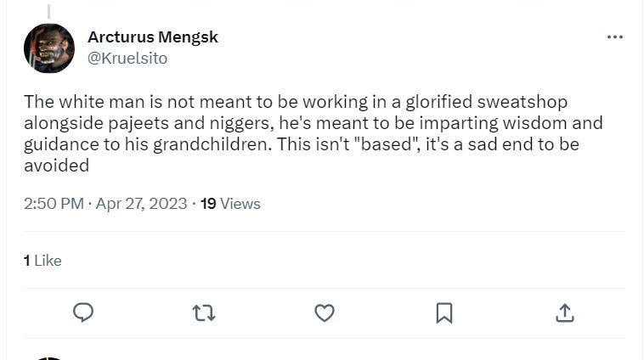644x360 pixels.
Task: Visit the @Kruelsito handle link
Action: pyautogui.click(x=127, y=59)
